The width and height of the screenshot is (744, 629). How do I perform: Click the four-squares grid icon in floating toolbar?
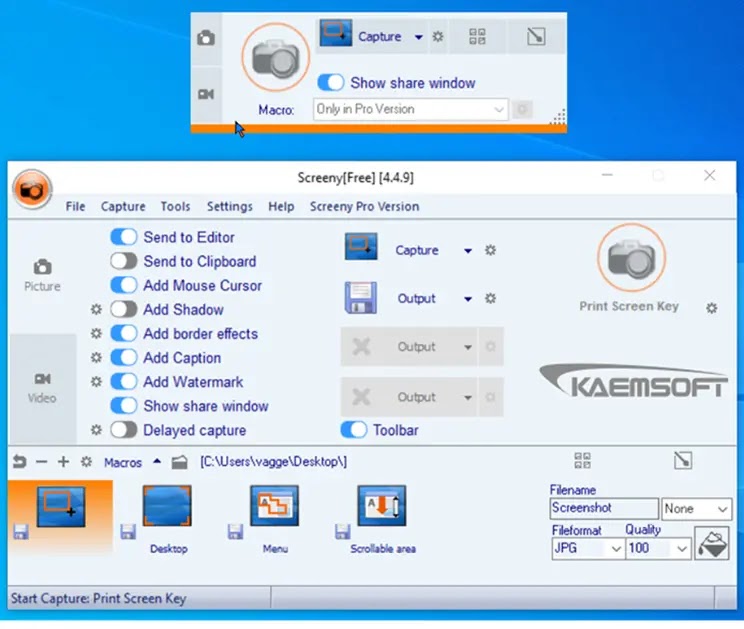[477, 37]
